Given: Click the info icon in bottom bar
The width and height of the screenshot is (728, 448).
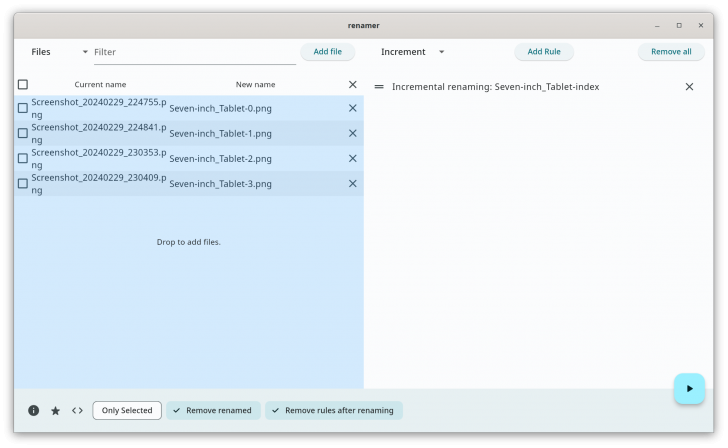Looking at the screenshot, I should 33,410.
